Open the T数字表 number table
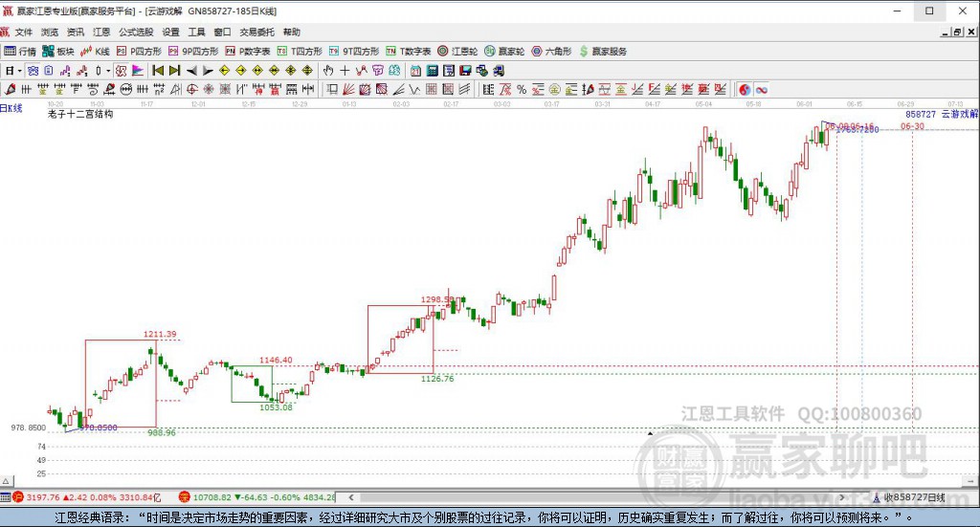The width and height of the screenshot is (980, 527). point(408,52)
